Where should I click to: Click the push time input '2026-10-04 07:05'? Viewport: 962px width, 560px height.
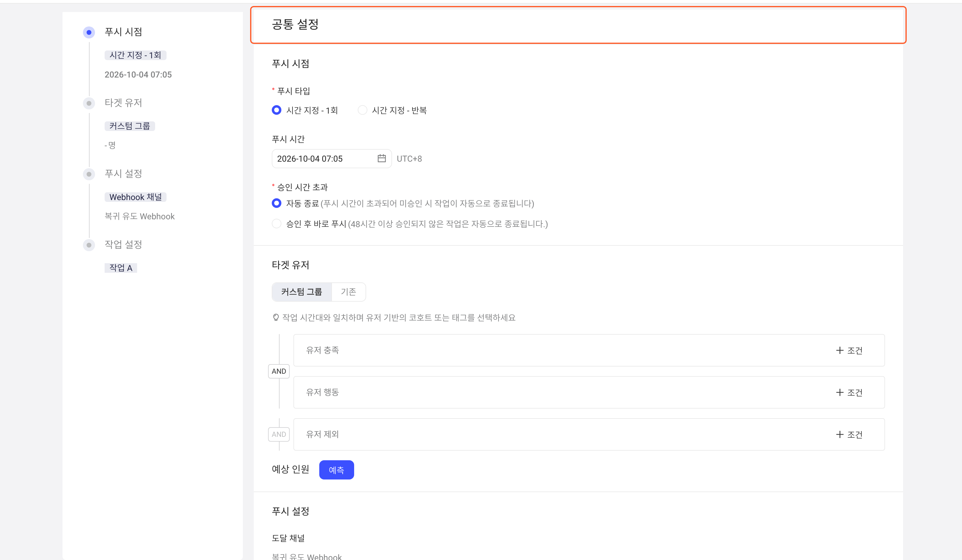331,158
